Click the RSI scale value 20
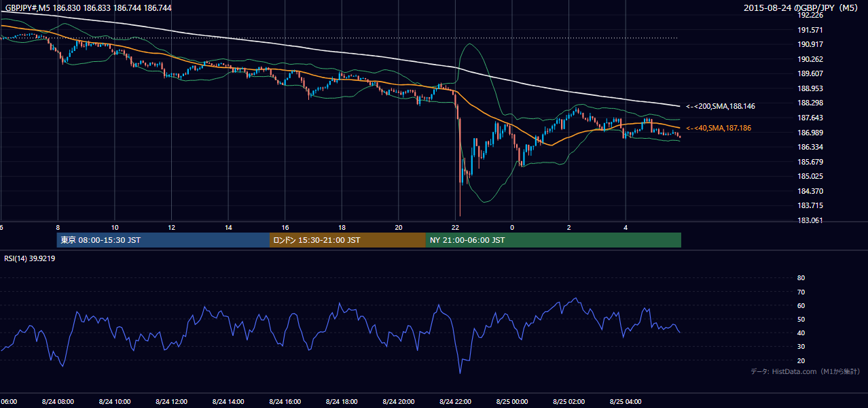868x408 pixels. coord(801,361)
